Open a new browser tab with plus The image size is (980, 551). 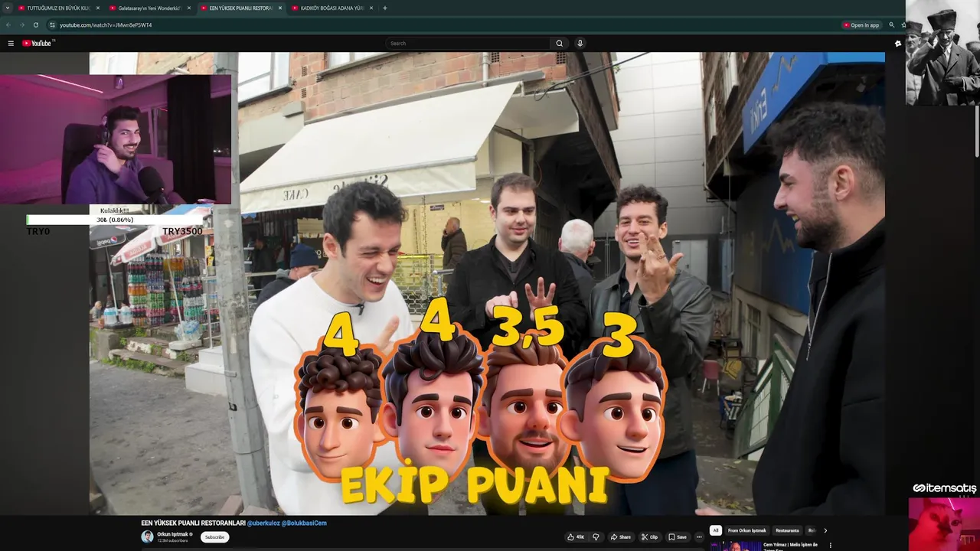[x=384, y=8]
